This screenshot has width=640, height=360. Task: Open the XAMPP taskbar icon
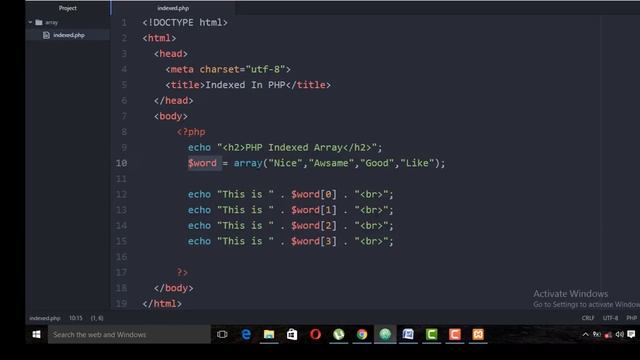[478, 335]
